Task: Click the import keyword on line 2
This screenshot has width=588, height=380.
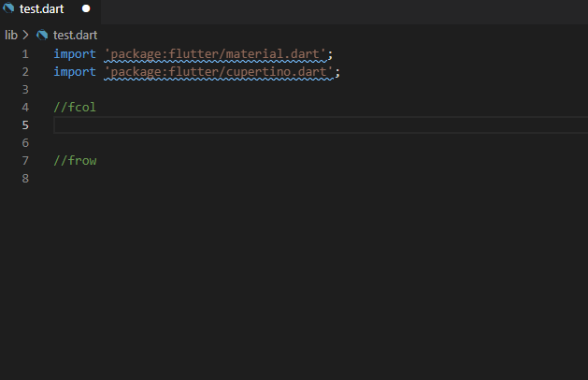Action: [x=75, y=72]
